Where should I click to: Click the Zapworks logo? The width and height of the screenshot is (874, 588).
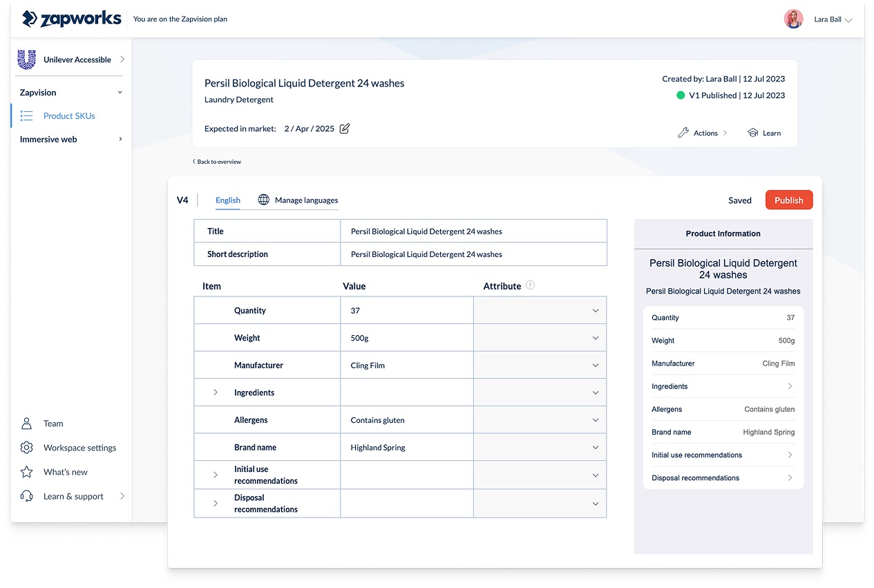(71, 19)
